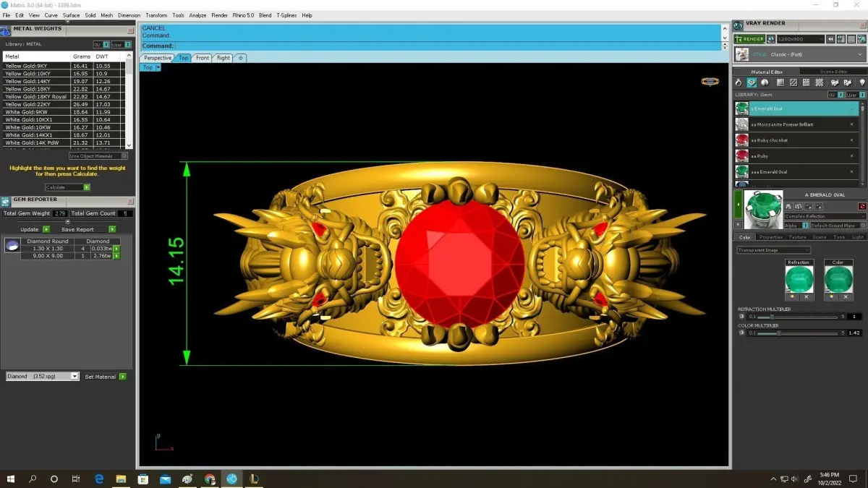Open color picker under Color swatch

(x=832, y=297)
